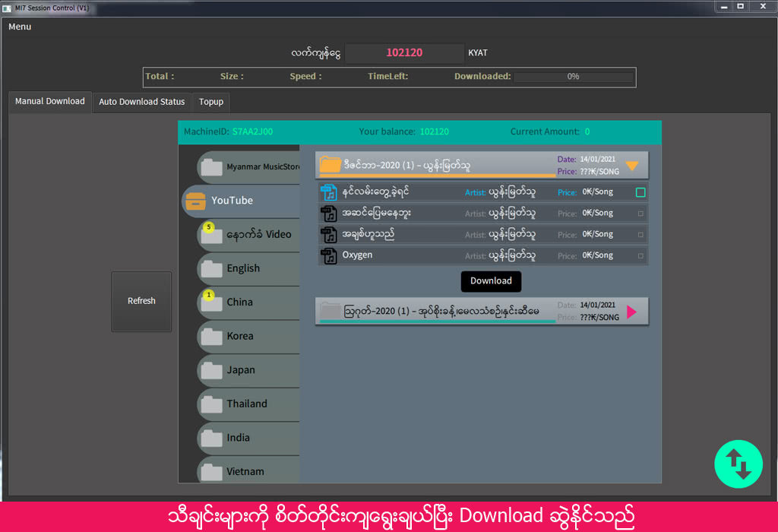Open the Menu in the menu bar
Screen dimensions: 778x532
[x=21, y=27]
